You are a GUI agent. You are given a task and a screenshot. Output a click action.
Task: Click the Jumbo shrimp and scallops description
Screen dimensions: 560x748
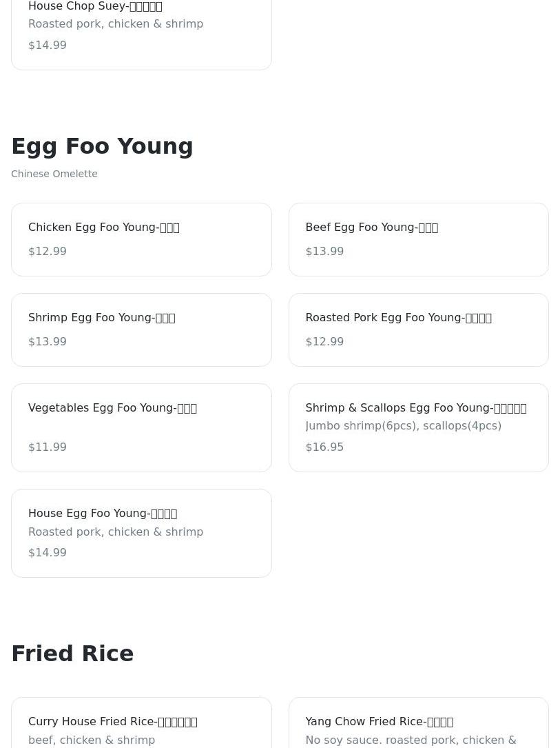pyautogui.click(x=403, y=426)
